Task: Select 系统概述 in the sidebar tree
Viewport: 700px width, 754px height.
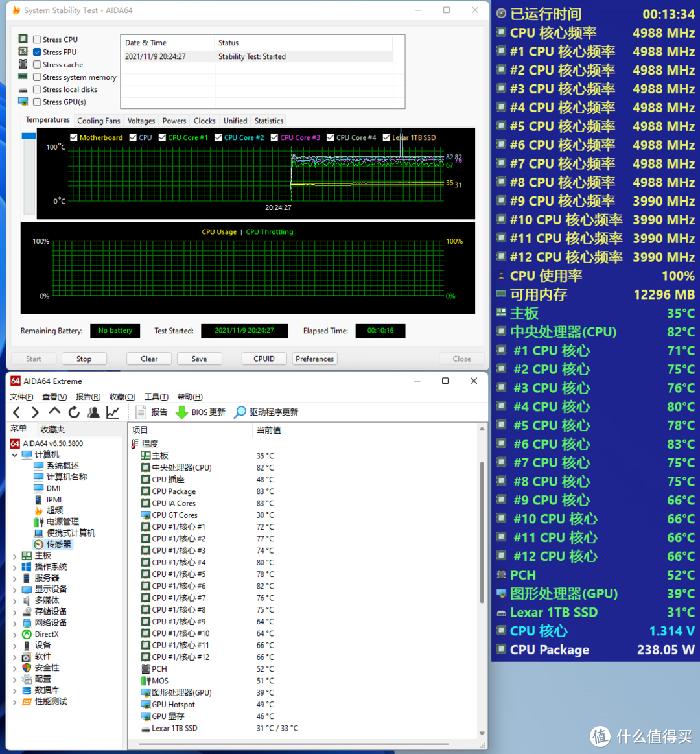Action: click(x=62, y=466)
